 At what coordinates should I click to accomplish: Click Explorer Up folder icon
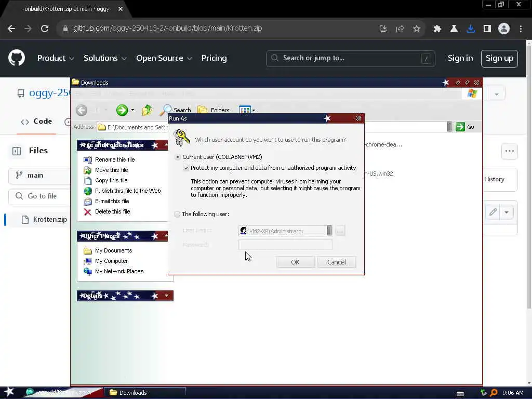147,110
